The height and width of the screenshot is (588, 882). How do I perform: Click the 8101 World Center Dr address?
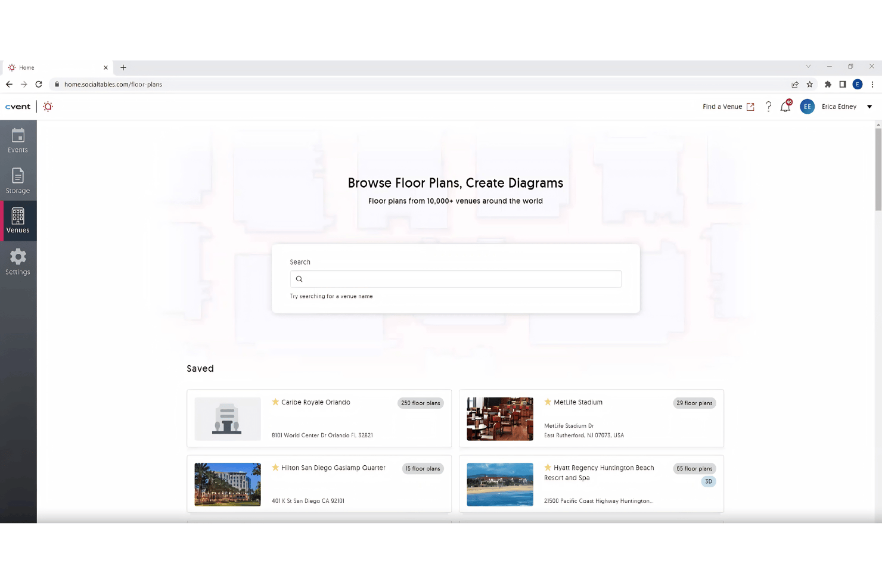[322, 435]
